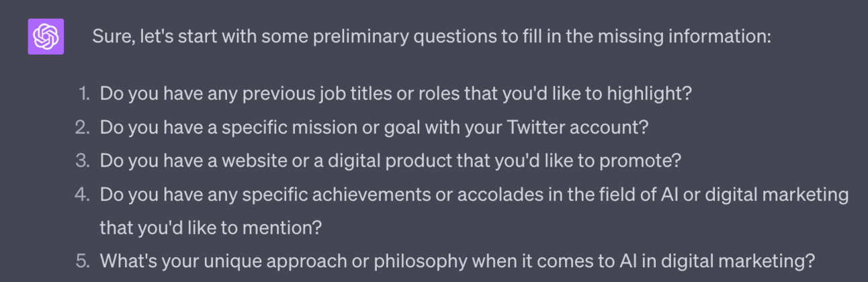Click the question about promoting a website
The image size is (868, 282).
pos(390,160)
